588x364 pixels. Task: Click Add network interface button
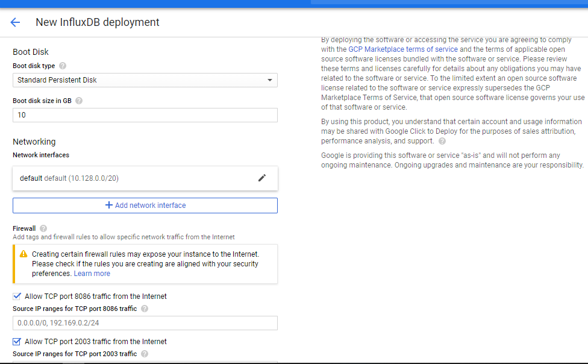145,206
